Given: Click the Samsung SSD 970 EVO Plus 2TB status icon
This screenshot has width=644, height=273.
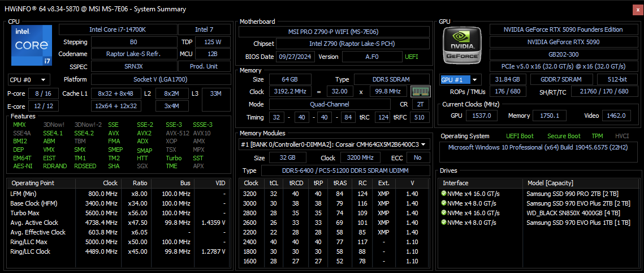Looking at the screenshot, I should tap(444, 203).
